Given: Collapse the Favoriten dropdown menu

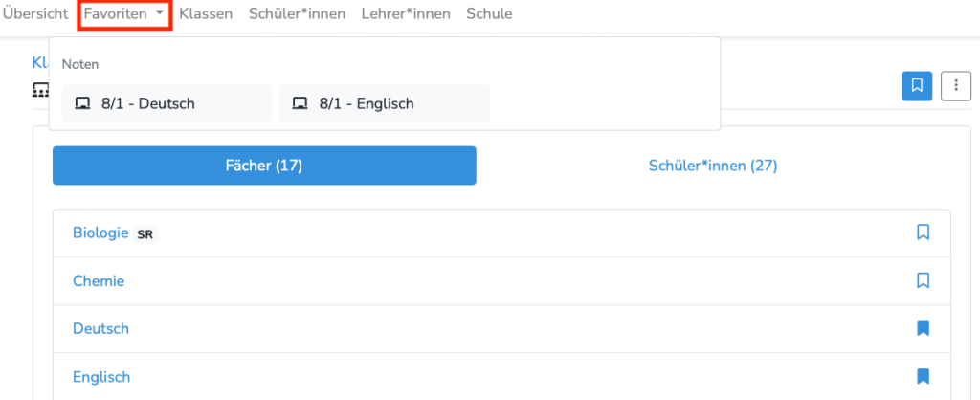Looking at the screenshot, I should click(x=124, y=13).
